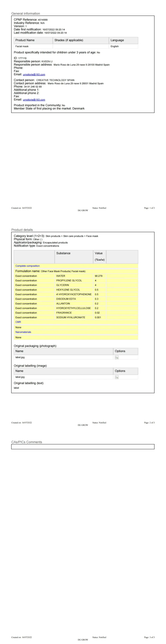Open the Complete composition link
This screenshot has width=166, height=644.
point(27,266)
